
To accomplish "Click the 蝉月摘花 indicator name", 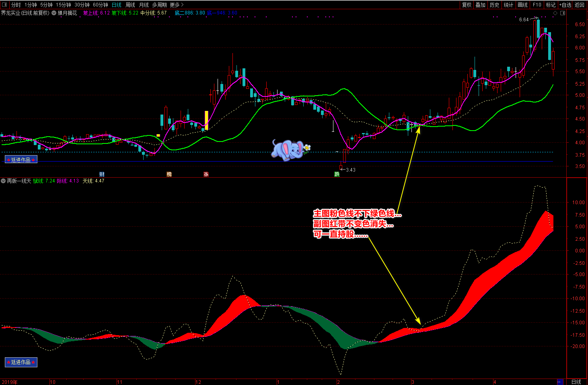I will (67, 13).
